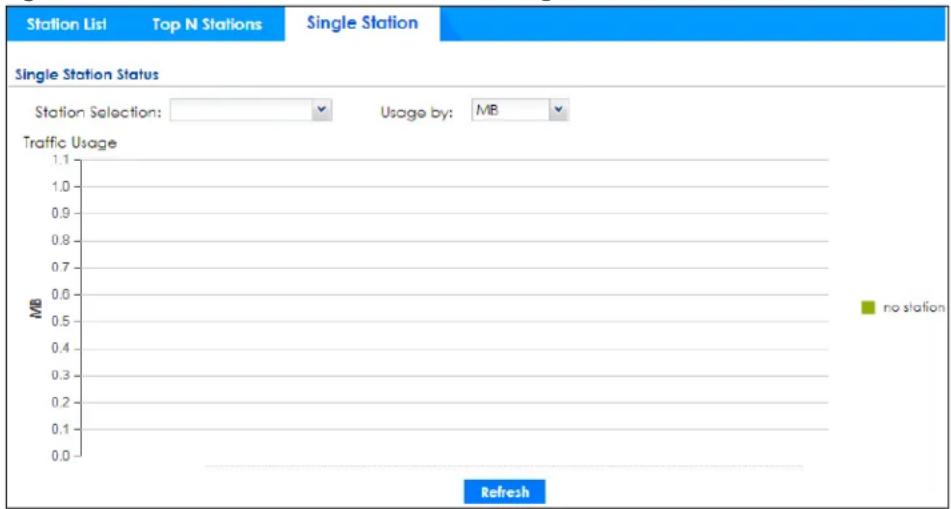
Task: Click the 'Usage by:' label
Action: coord(417,113)
